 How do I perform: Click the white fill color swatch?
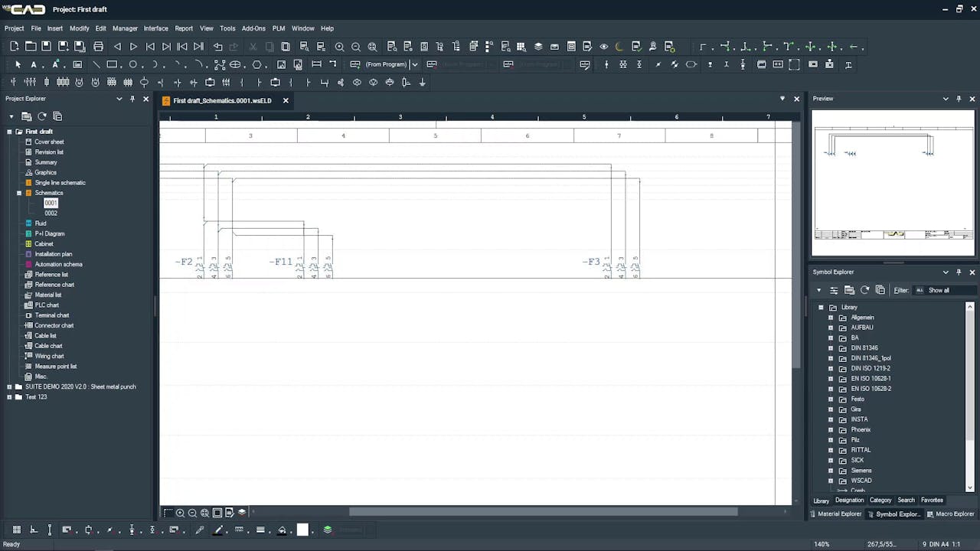[302, 530]
